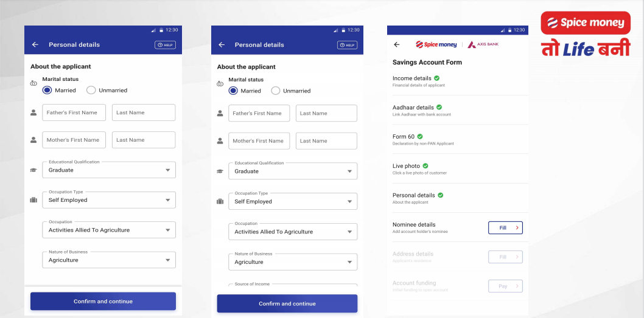Click father person icon on first screen
The height and width of the screenshot is (318, 644).
[x=33, y=112]
